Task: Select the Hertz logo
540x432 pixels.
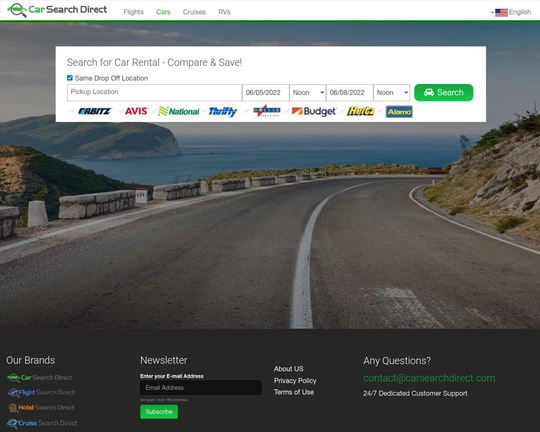Action: 361,111
